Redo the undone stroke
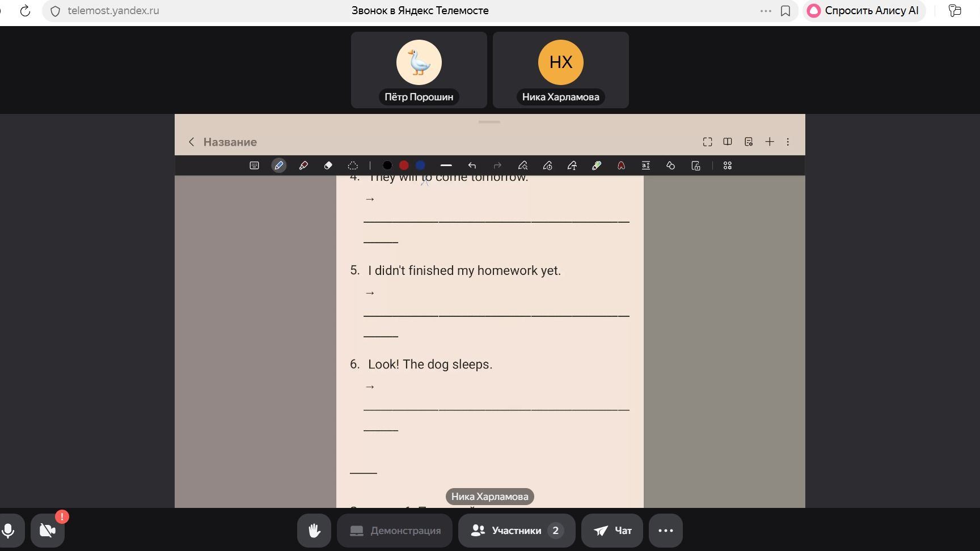Image resolution: width=980 pixels, height=551 pixels. (x=497, y=166)
